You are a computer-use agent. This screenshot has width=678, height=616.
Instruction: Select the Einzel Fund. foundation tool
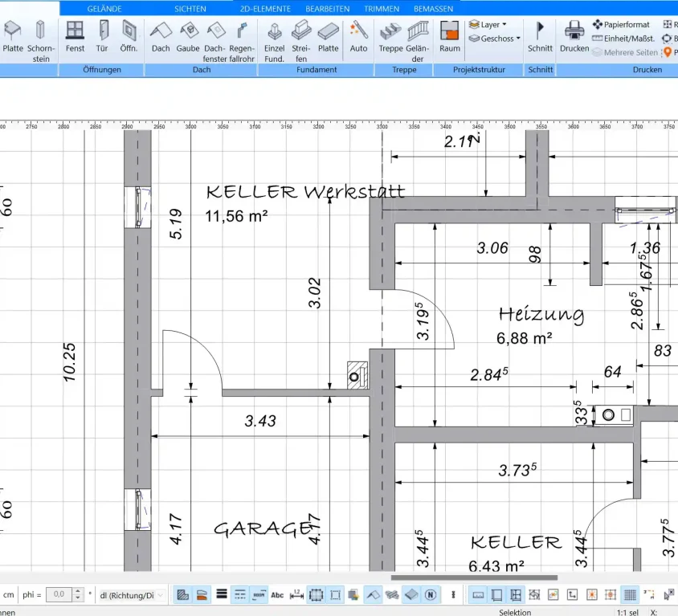tap(275, 41)
